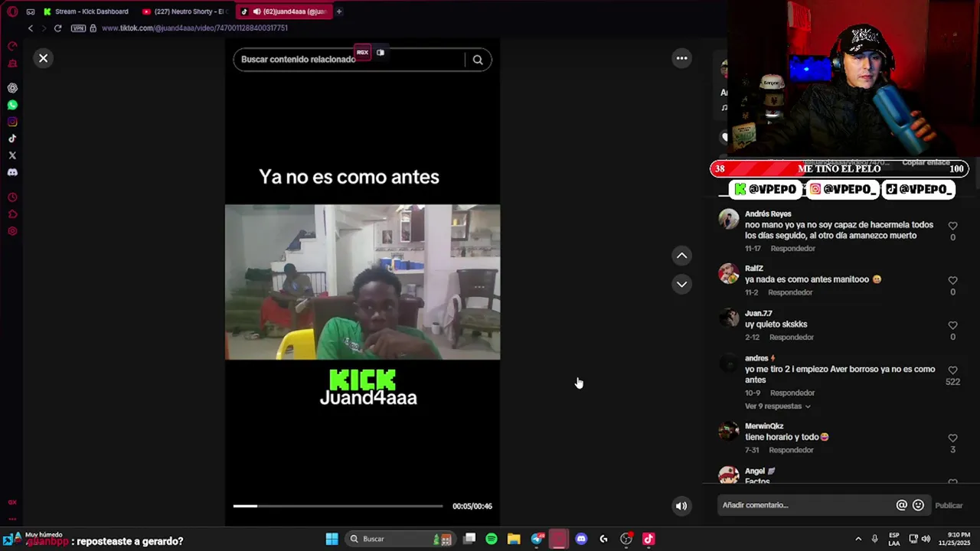Switch to the Neutro Shorty YouTube tab
This screenshot has width=980, height=551.
click(185, 11)
